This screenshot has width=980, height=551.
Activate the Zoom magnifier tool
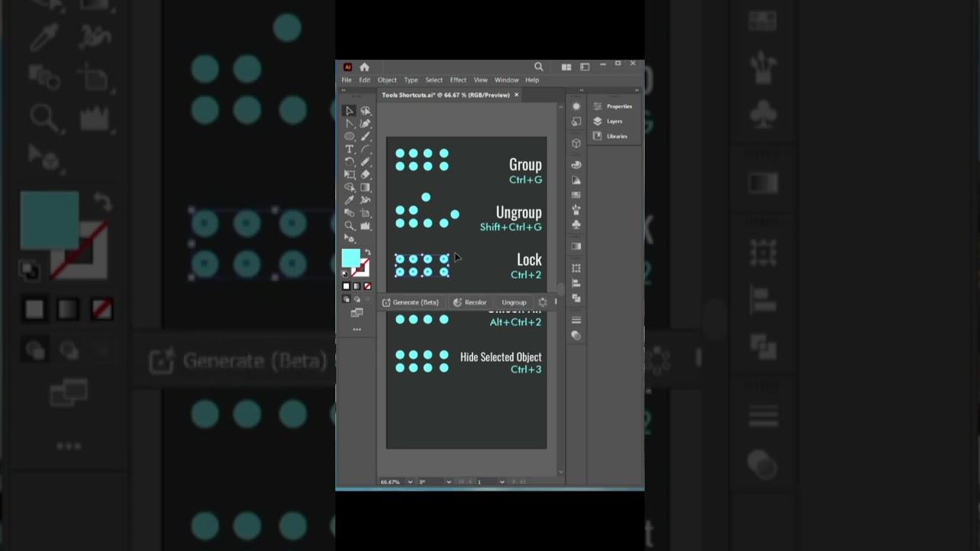click(x=349, y=226)
